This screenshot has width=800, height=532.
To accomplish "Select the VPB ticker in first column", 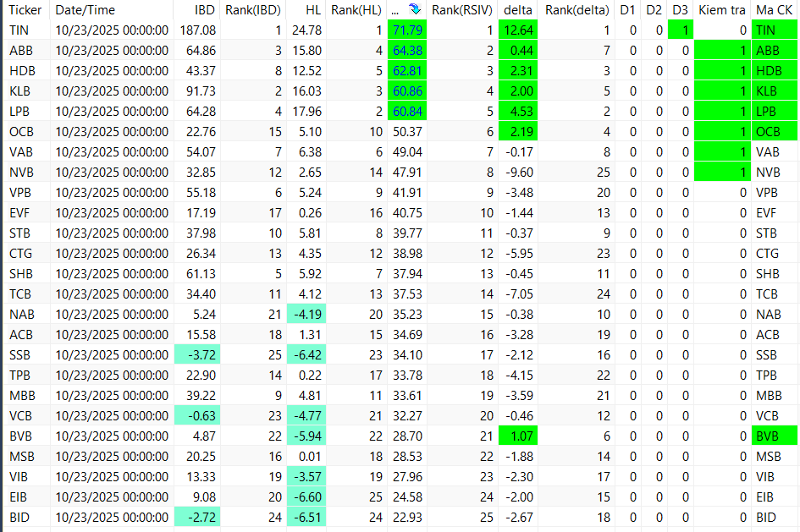I will [20, 193].
